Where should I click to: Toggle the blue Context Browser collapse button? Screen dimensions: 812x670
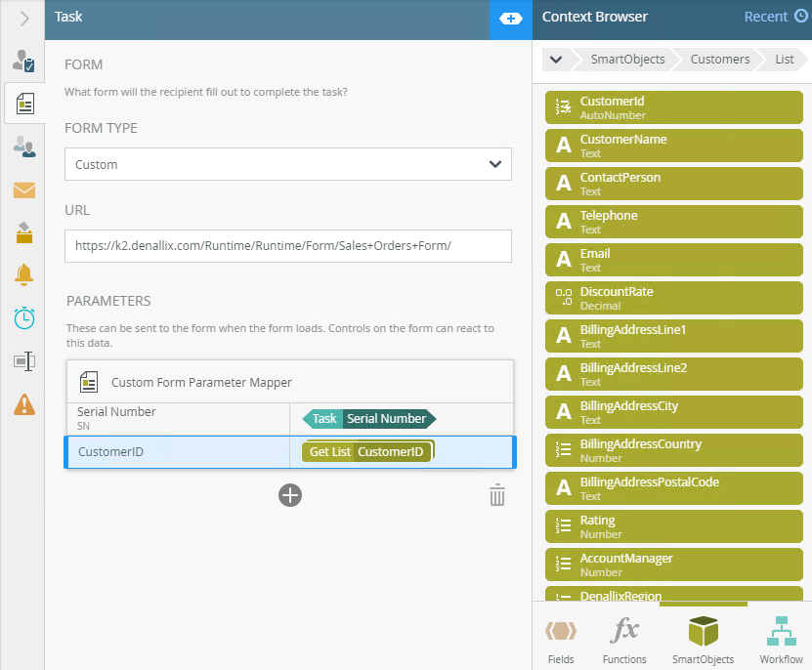(510, 19)
